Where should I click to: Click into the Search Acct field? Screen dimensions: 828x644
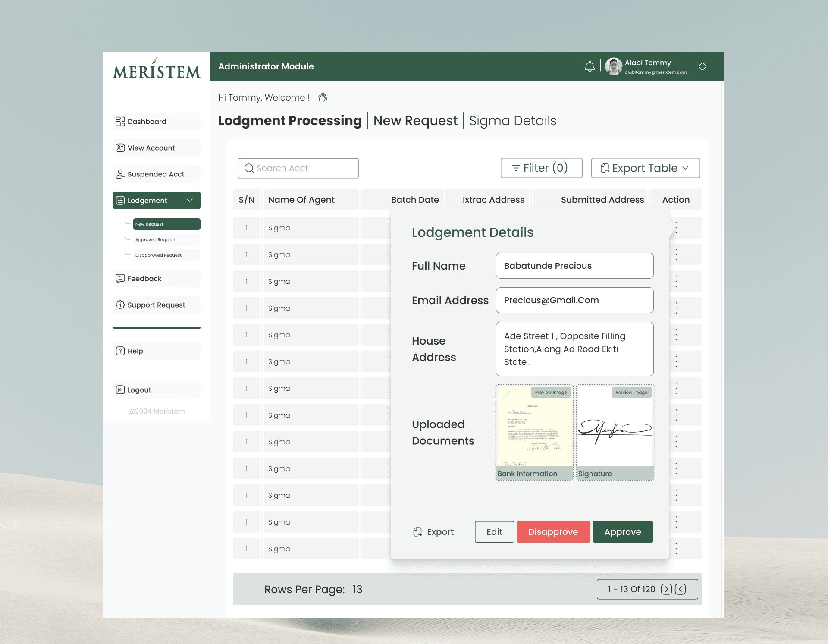pos(298,168)
